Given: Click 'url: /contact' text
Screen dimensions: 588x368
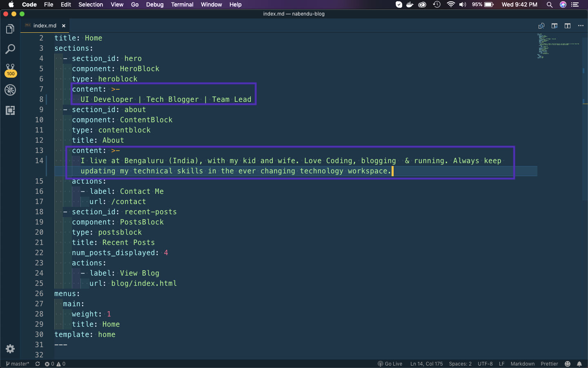Looking at the screenshot, I should [118, 202].
